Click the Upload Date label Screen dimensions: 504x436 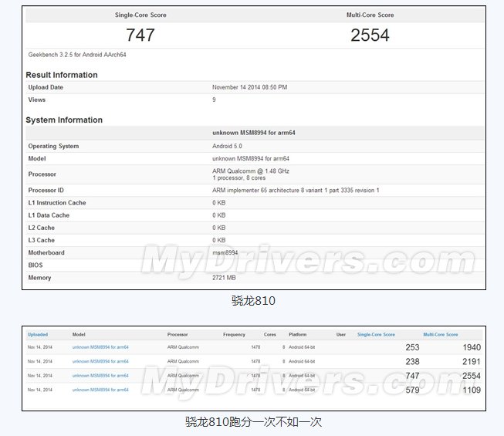coord(46,87)
